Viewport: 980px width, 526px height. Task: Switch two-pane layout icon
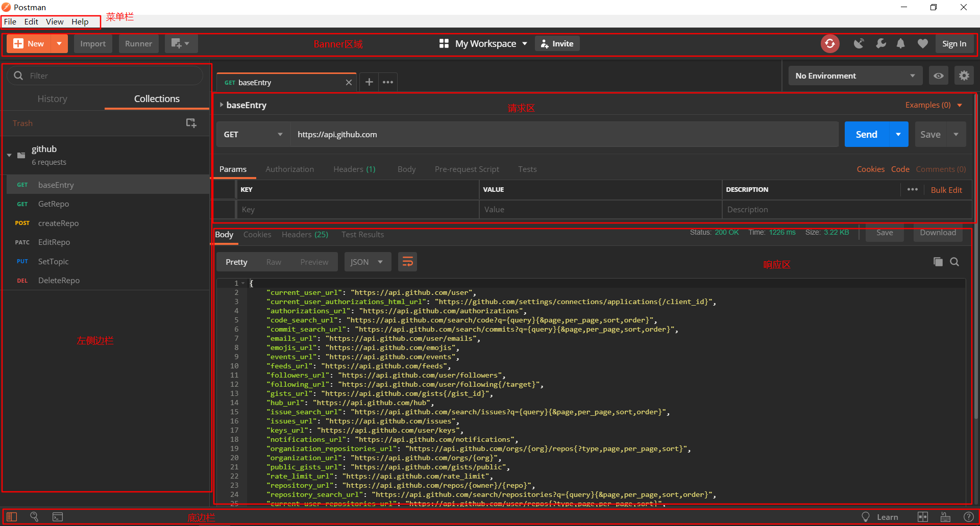tap(923, 517)
